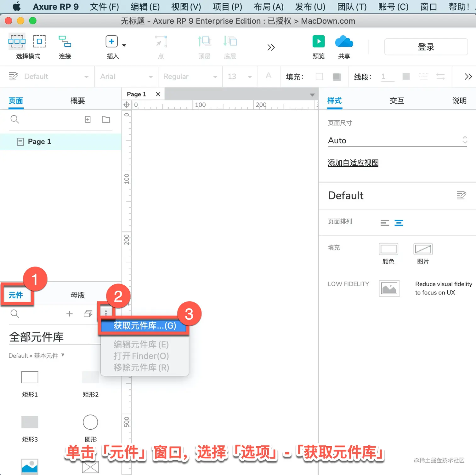Select the Rectangle 1 (矩形1) widget
Viewport: 476px width, 475px height.
pyautogui.click(x=30, y=377)
